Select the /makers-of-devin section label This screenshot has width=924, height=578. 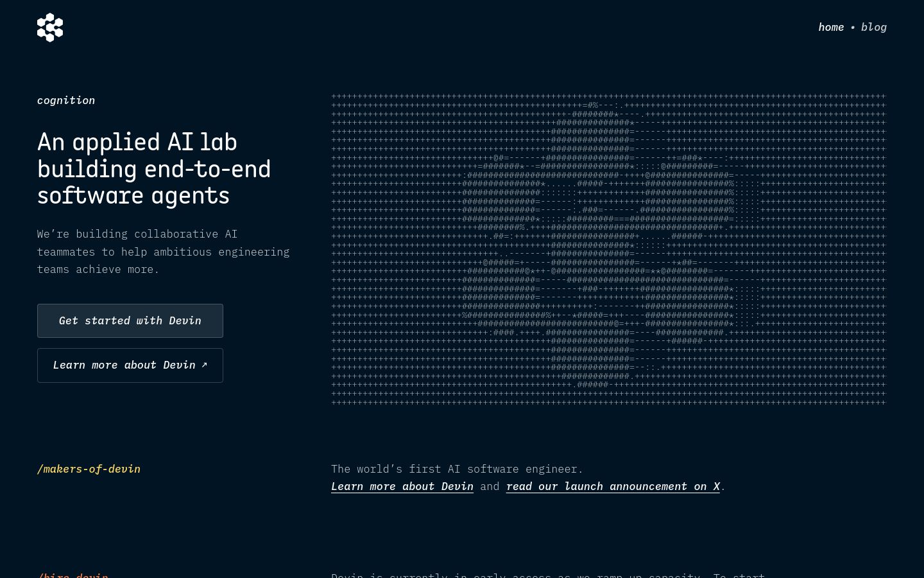pyautogui.click(x=89, y=469)
